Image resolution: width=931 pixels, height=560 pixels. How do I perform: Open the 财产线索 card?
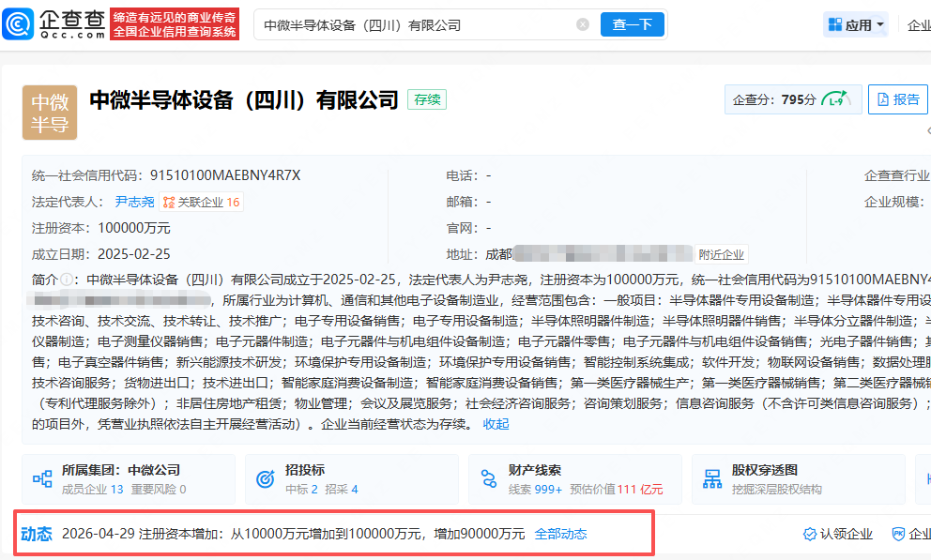coord(574,479)
